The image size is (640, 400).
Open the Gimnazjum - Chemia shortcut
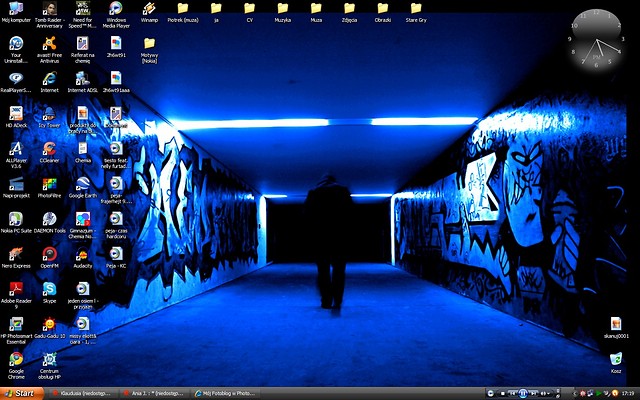click(82, 225)
